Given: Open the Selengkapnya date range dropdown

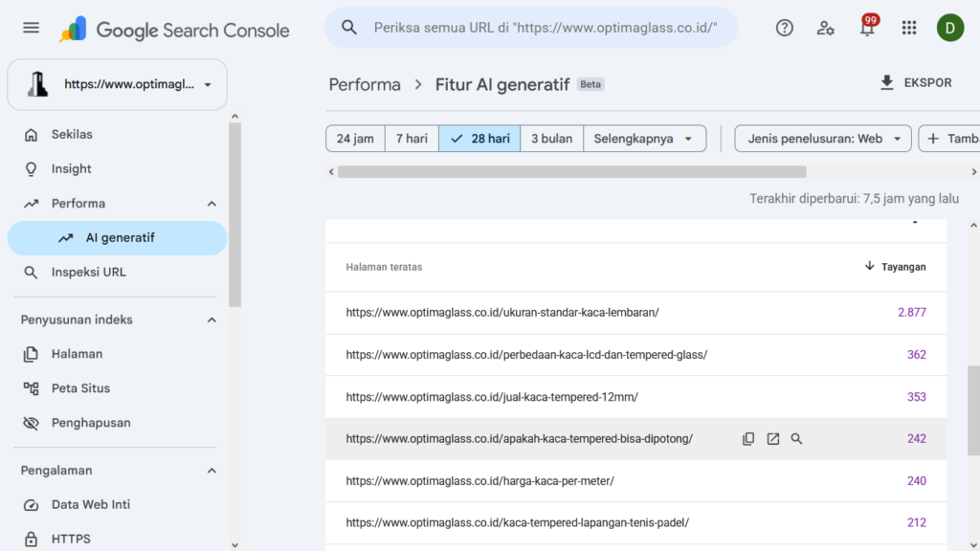Looking at the screenshot, I should pyautogui.click(x=644, y=139).
